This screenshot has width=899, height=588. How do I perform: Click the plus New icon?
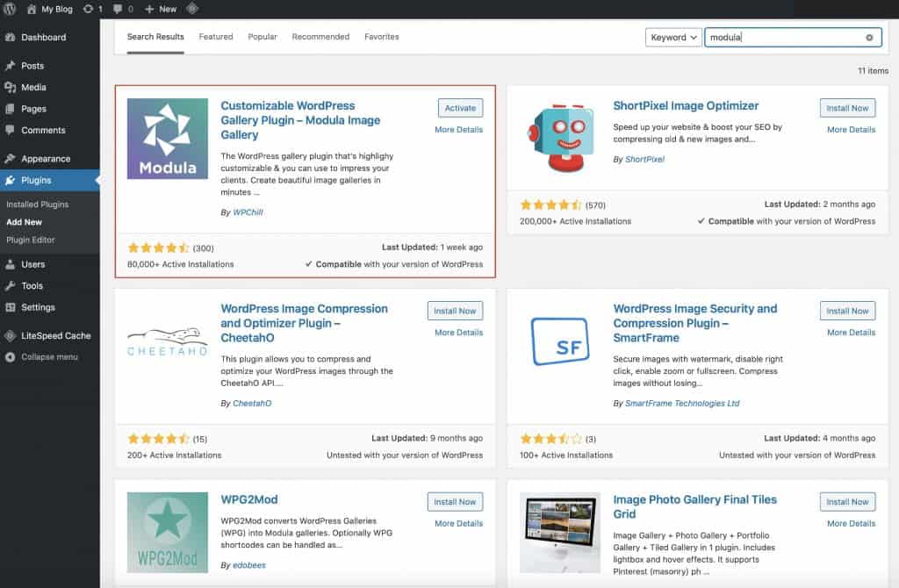coord(149,9)
